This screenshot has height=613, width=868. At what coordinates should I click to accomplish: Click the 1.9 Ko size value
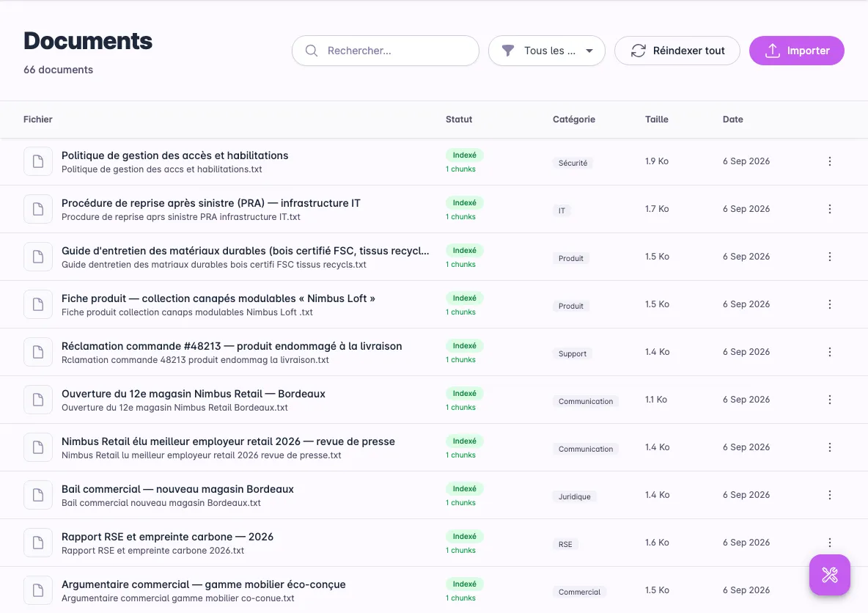[x=657, y=161]
